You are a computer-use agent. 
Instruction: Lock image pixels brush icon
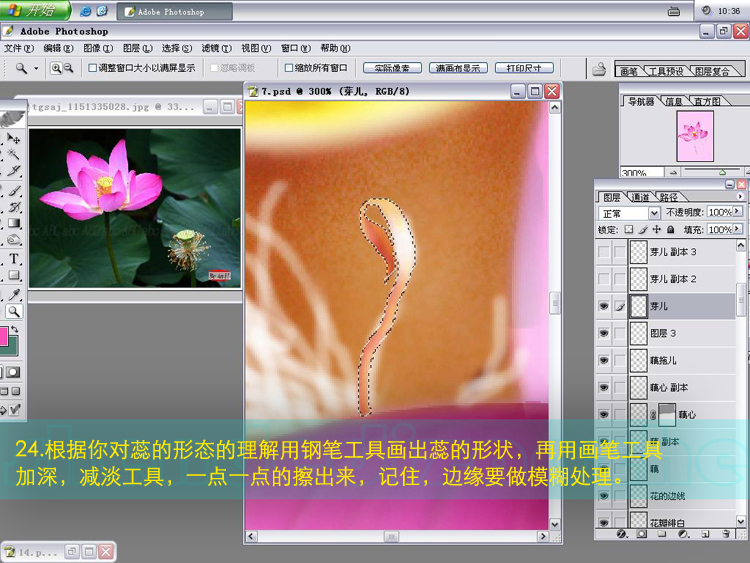[x=643, y=230]
